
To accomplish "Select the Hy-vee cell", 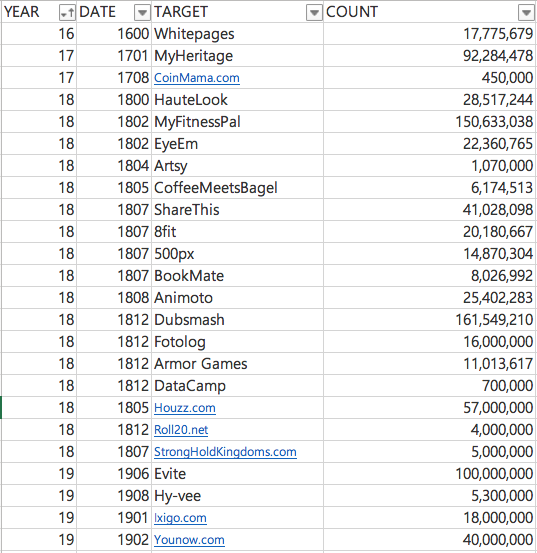I will point(238,496).
